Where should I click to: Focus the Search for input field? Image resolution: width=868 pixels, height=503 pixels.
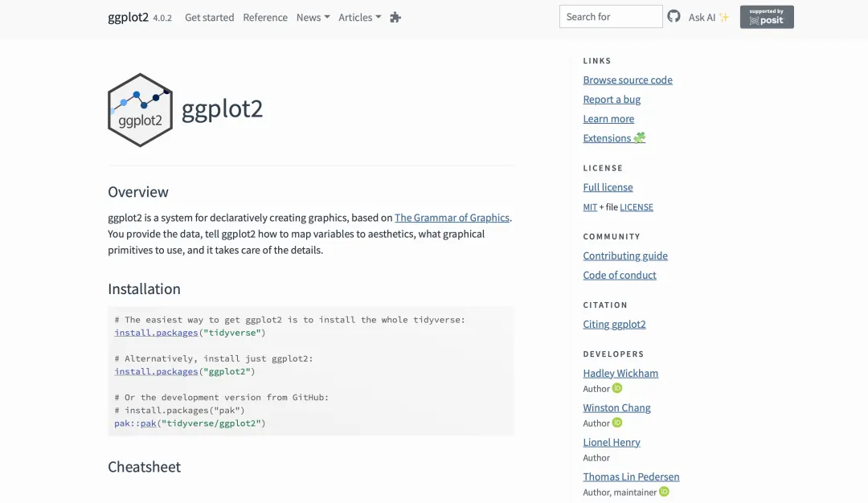click(x=611, y=16)
